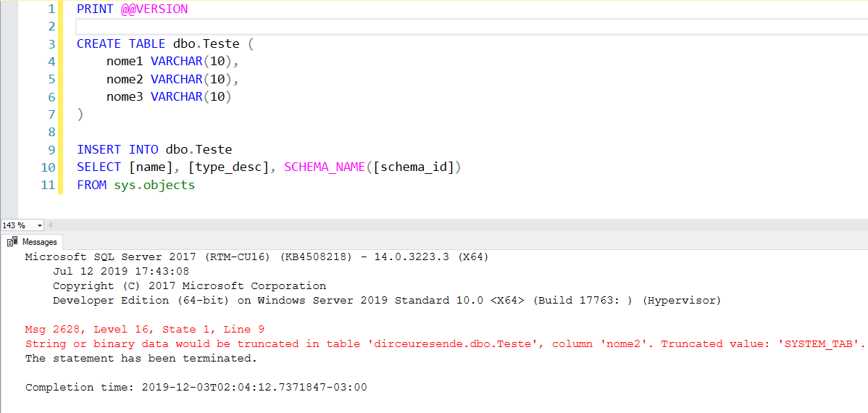This screenshot has height=413, width=868.
Task: Click the 'Completion time' line
Action: point(196,387)
